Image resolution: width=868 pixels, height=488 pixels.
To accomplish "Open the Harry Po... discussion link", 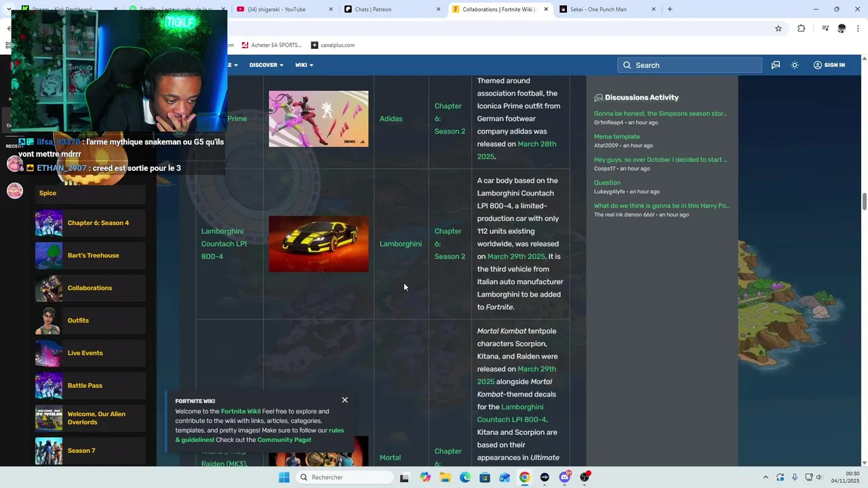I will [x=662, y=206].
